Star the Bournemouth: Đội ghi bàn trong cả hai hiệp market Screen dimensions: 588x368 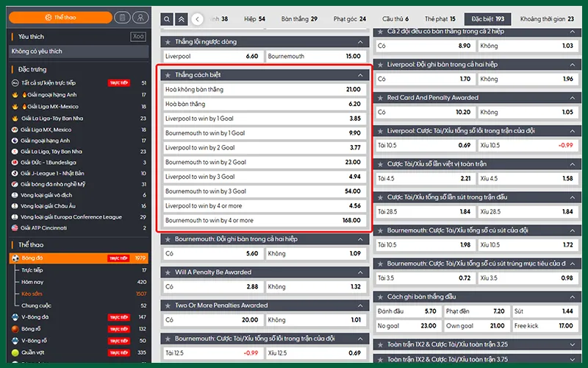pos(168,239)
